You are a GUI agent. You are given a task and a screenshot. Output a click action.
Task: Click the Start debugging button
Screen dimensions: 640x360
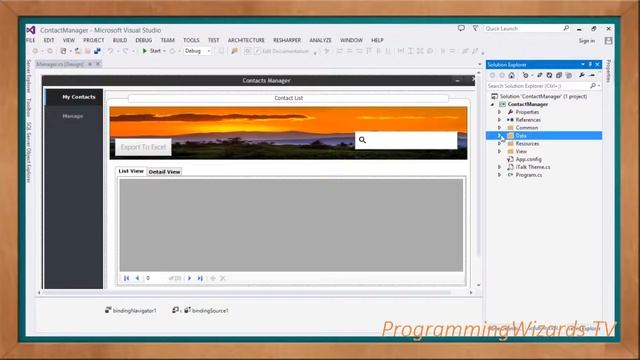[152, 51]
